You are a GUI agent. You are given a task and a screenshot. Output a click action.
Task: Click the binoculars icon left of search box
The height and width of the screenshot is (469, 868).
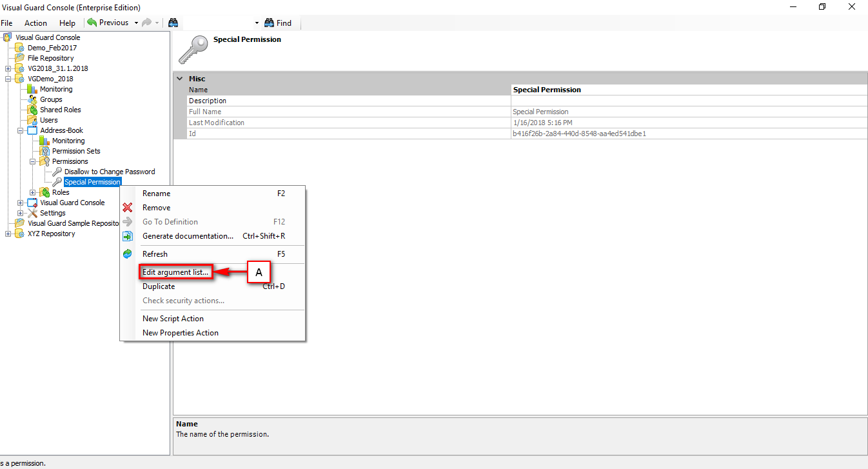coord(173,23)
